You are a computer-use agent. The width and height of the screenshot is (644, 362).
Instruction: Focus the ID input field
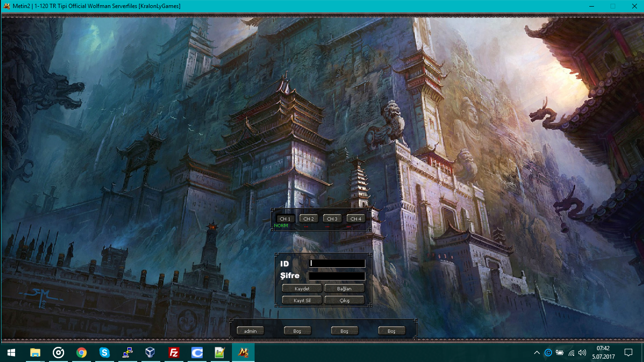click(337, 263)
